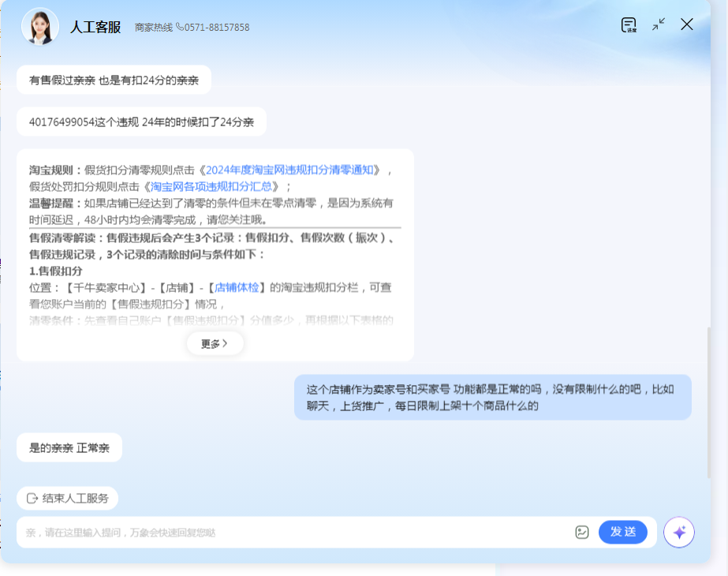Shrink the chat window with the collapse arrows
Viewport: 728px width, 576px height.
[659, 24]
